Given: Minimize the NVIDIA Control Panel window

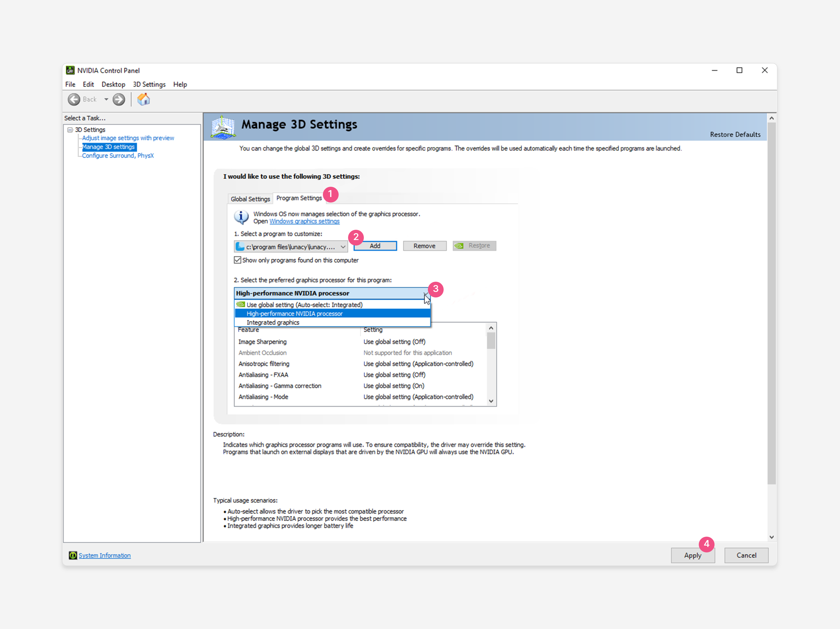Looking at the screenshot, I should 714,70.
